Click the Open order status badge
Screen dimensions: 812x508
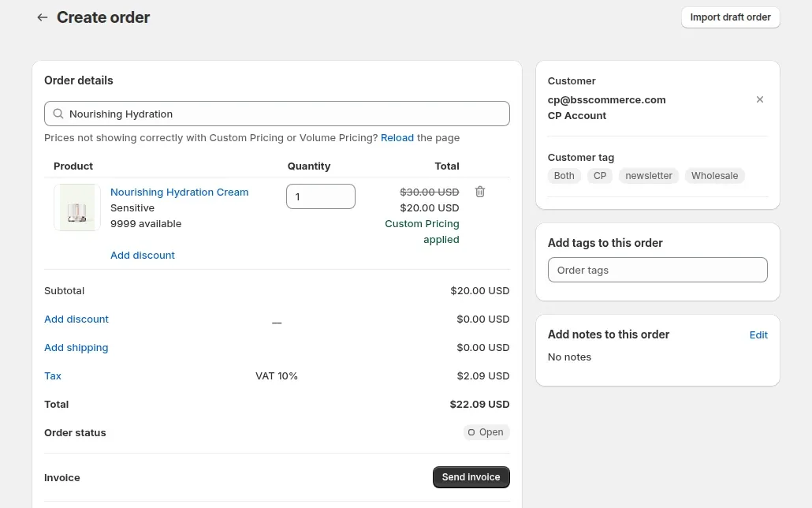coord(486,432)
